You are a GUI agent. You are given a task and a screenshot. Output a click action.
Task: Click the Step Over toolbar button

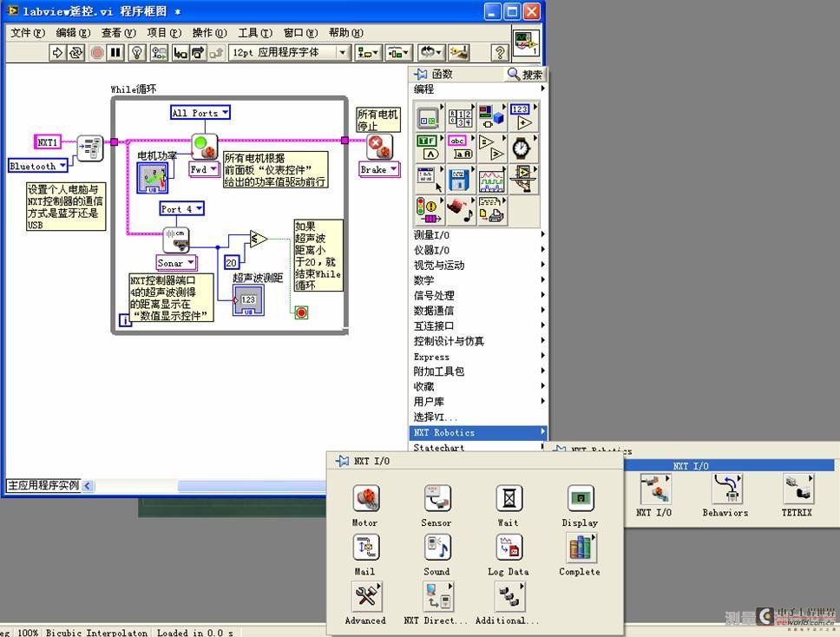coord(198,52)
